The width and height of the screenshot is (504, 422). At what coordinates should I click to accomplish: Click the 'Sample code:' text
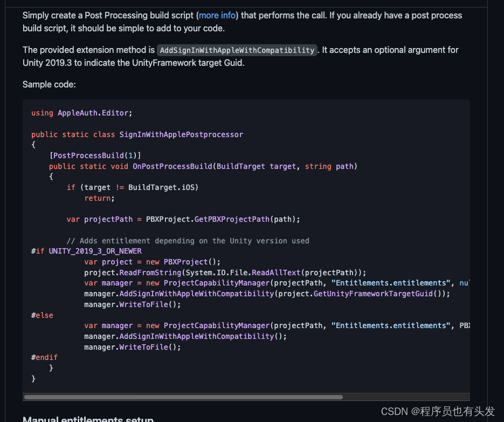click(49, 84)
